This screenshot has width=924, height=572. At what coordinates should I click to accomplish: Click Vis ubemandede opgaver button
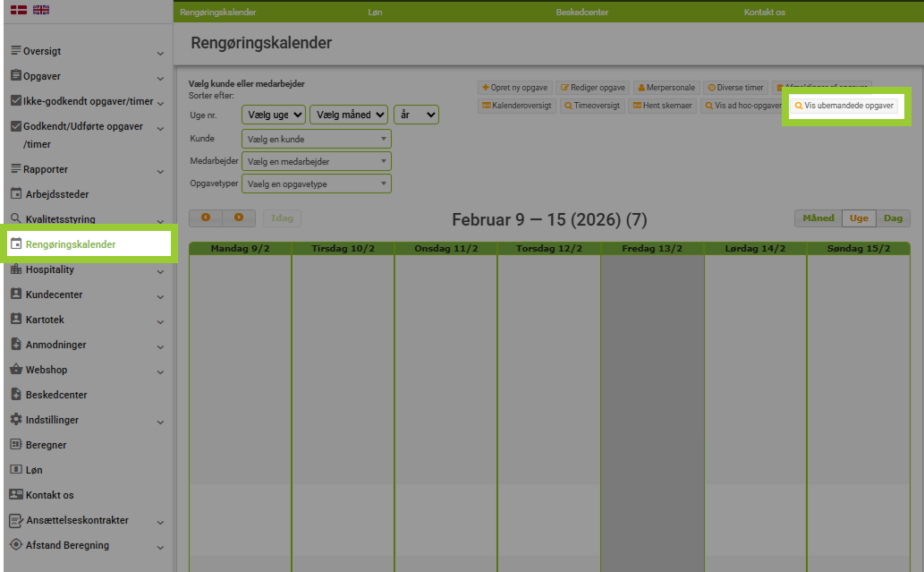[x=843, y=106]
